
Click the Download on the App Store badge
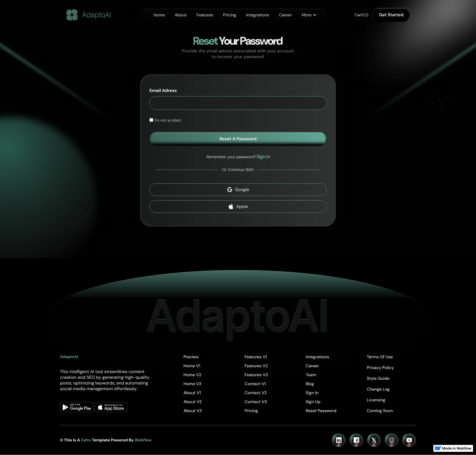tap(111, 407)
